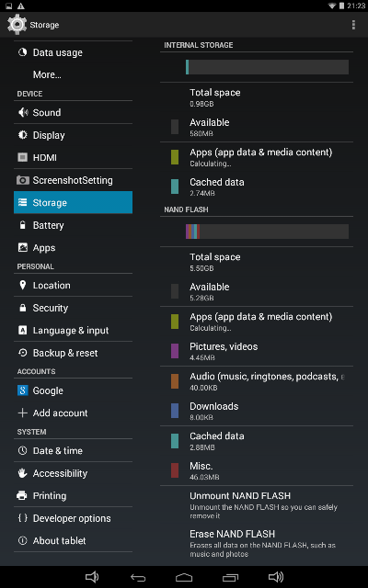This screenshot has height=588, width=368.
Task: Click the purple Pictures, videos swatch
Action: click(x=175, y=351)
